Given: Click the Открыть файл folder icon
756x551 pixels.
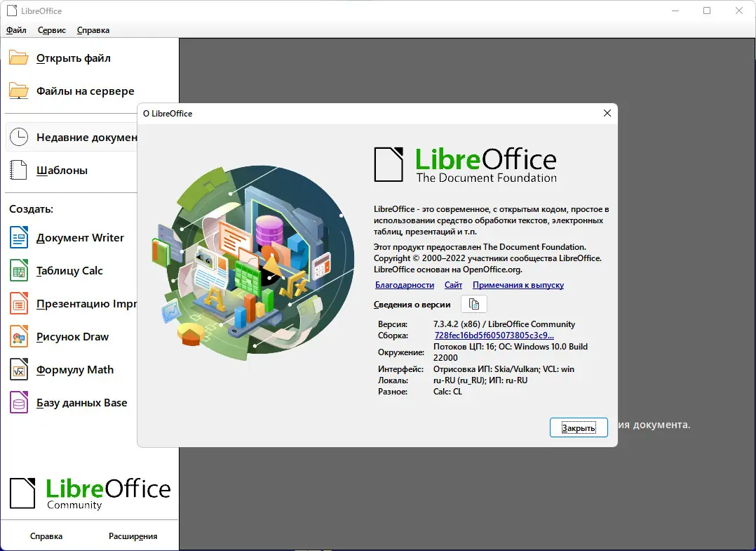Looking at the screenshot, I should pyautogui.click(x=18, y=58).
